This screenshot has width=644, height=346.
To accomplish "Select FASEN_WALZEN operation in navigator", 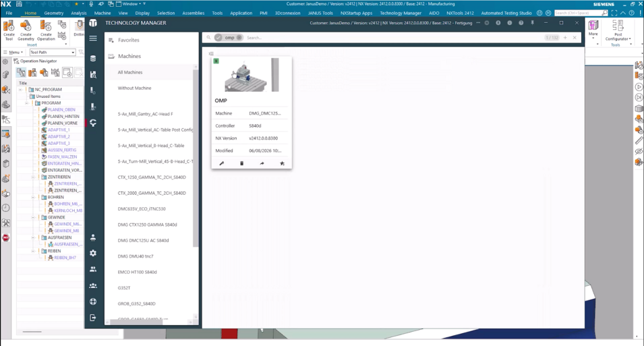I will [62, 156].
